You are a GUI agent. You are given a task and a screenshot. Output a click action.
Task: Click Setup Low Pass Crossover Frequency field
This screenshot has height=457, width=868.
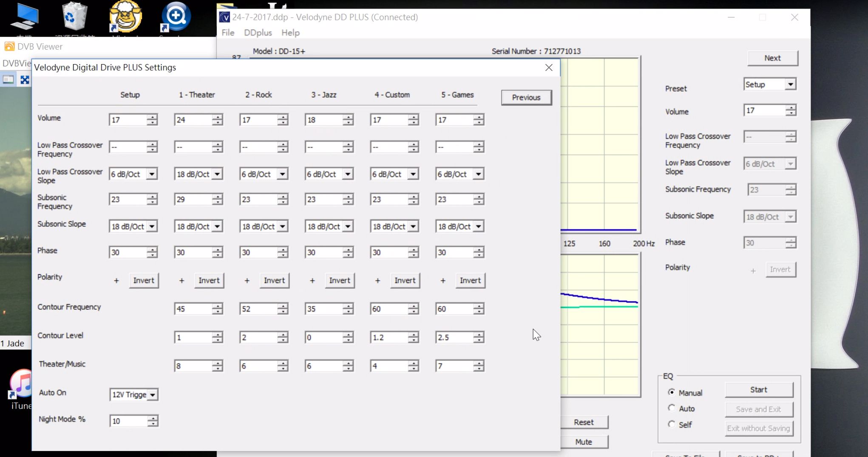[x=128, y=147]
